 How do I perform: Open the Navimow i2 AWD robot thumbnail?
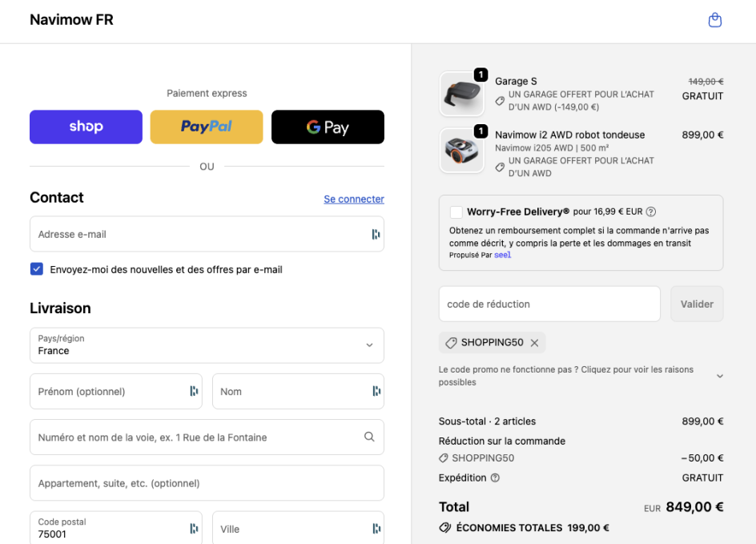[x=461, y=151]
